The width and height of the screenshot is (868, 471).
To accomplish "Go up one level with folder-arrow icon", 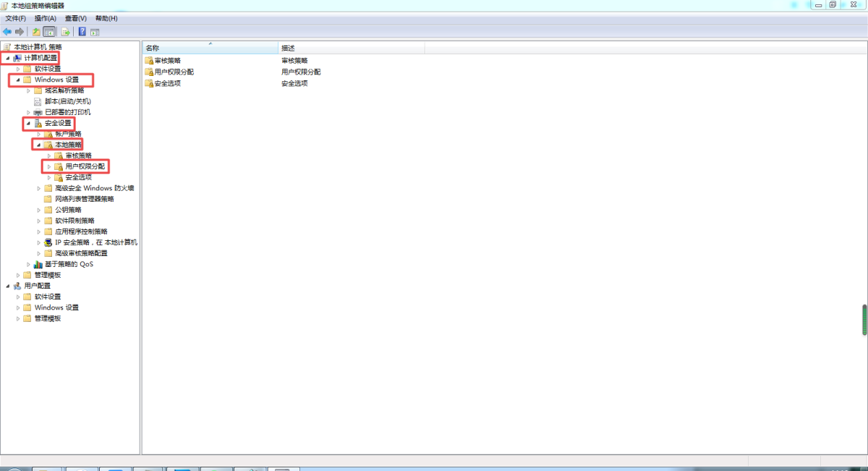I will point(36,32).
